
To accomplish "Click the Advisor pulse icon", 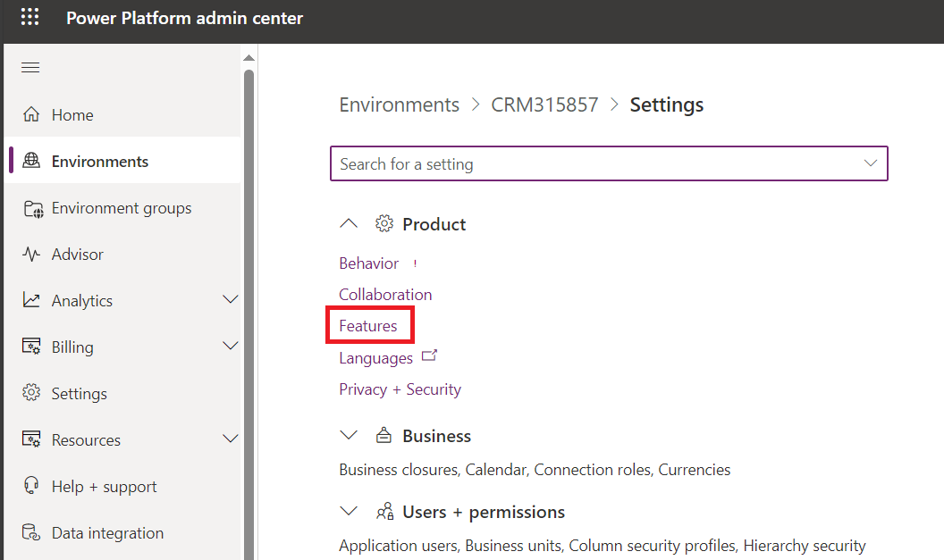I will tap(31, 254).
